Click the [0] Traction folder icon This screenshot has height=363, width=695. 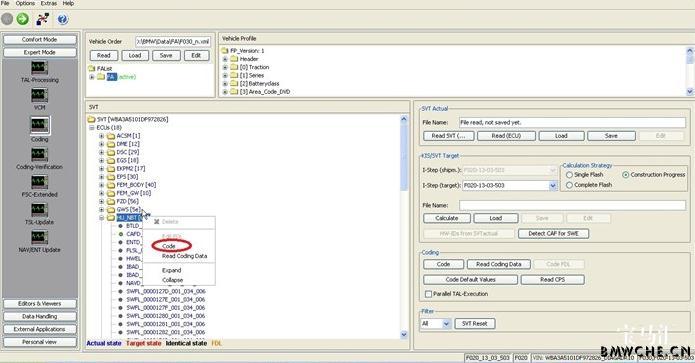coord(234,67)
